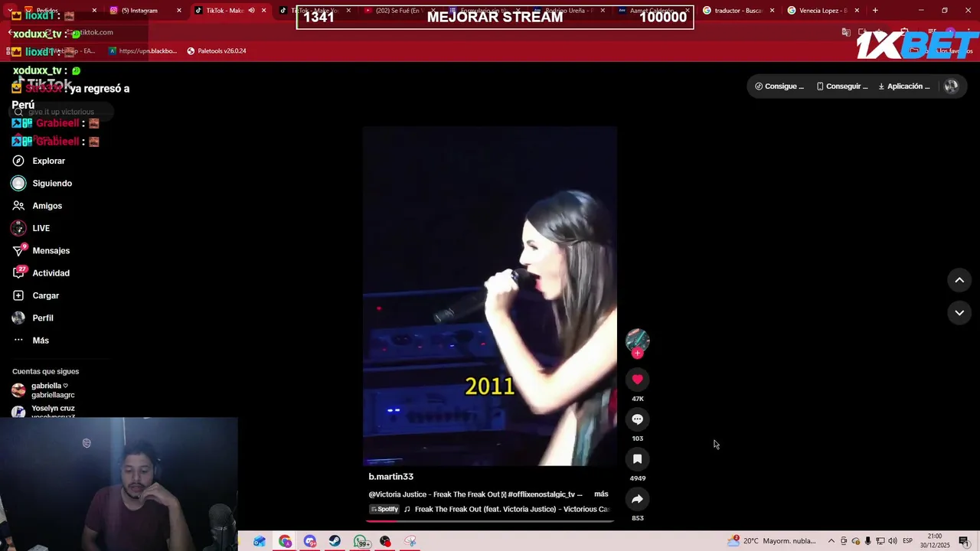The image size is (980, 551).
Task: Open Explorar compass icon in sidebar
Action: pos(18,161)
